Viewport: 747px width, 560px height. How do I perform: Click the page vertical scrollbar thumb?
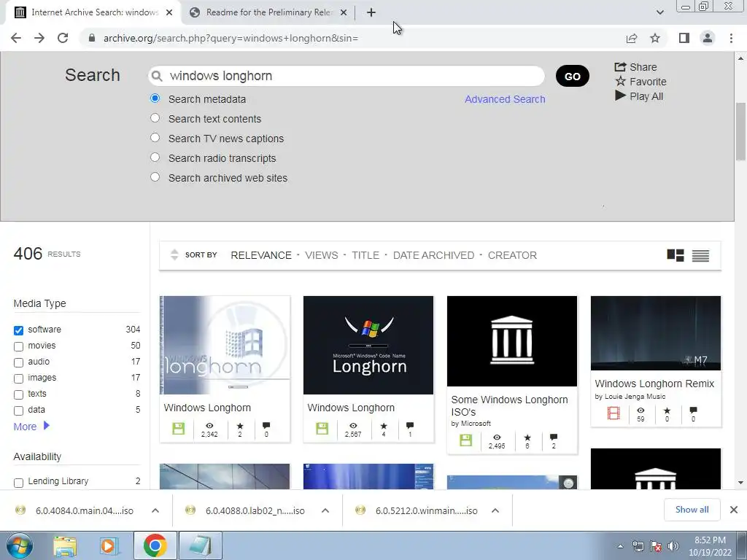(x=740, y=132)
